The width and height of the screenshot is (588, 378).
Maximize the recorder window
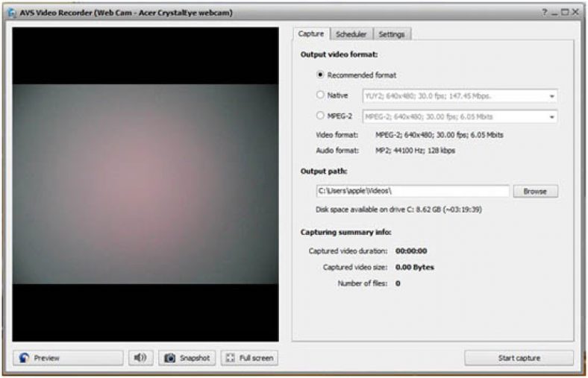pos(565,13)
